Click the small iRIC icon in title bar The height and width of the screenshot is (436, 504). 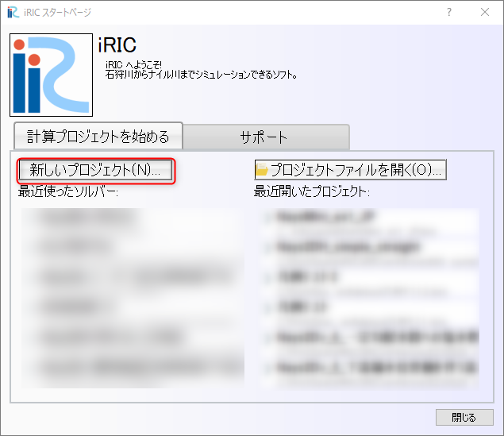[13, 12]
